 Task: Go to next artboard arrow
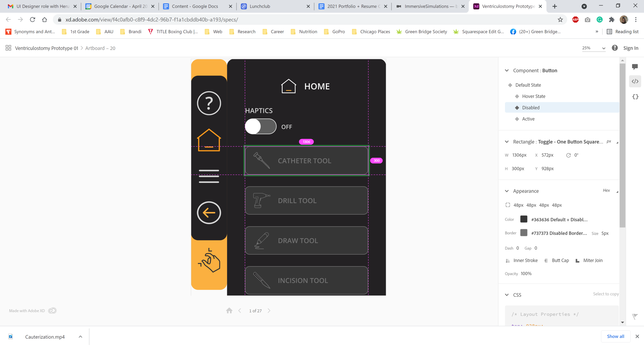(x=269, y=311)
